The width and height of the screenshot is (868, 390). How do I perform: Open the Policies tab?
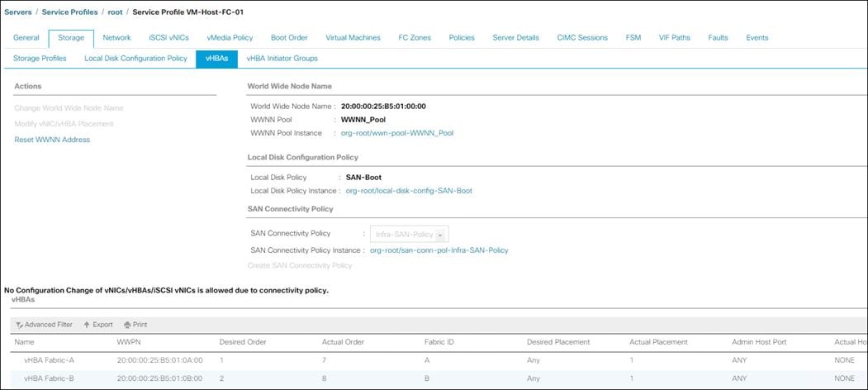462,38
